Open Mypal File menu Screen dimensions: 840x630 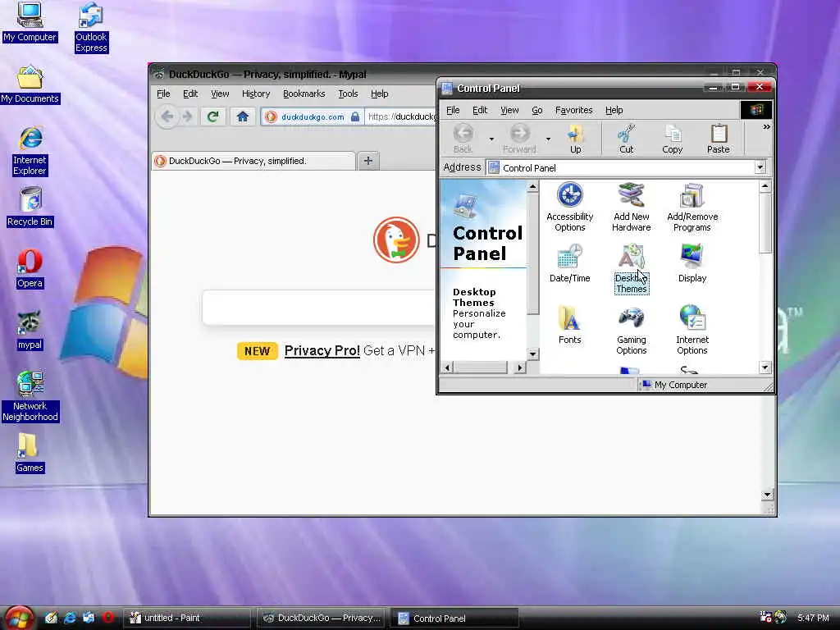coord(163,94)
